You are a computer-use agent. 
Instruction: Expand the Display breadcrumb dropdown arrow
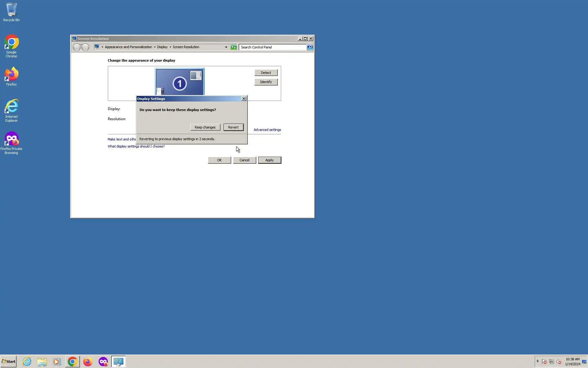[170, 47]
